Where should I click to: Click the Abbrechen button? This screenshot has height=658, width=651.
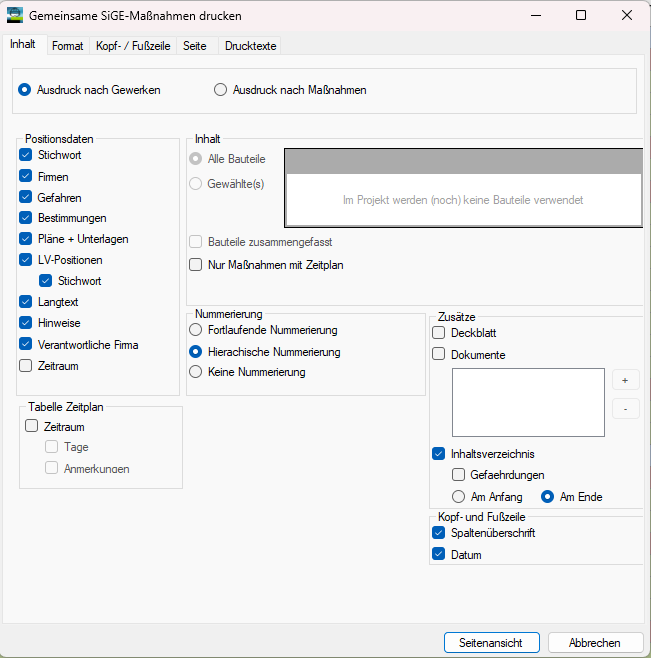(595, 642)
